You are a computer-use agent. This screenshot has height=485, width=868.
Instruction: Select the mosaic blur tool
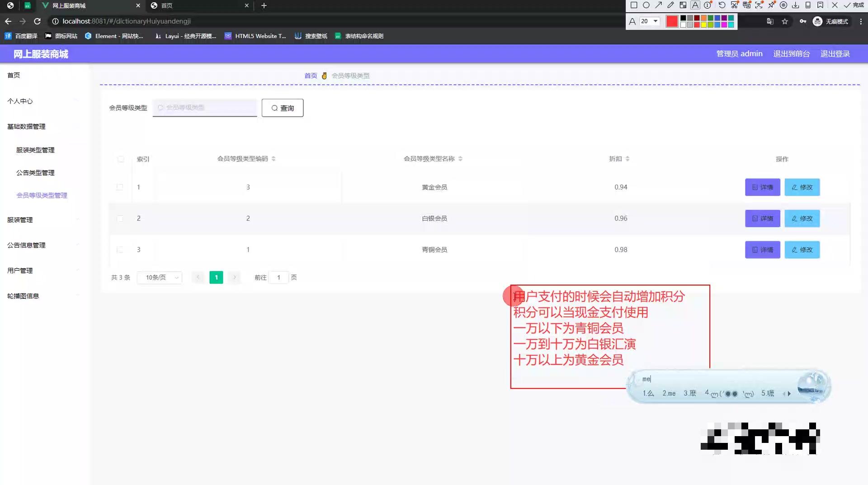click(683, 5)
